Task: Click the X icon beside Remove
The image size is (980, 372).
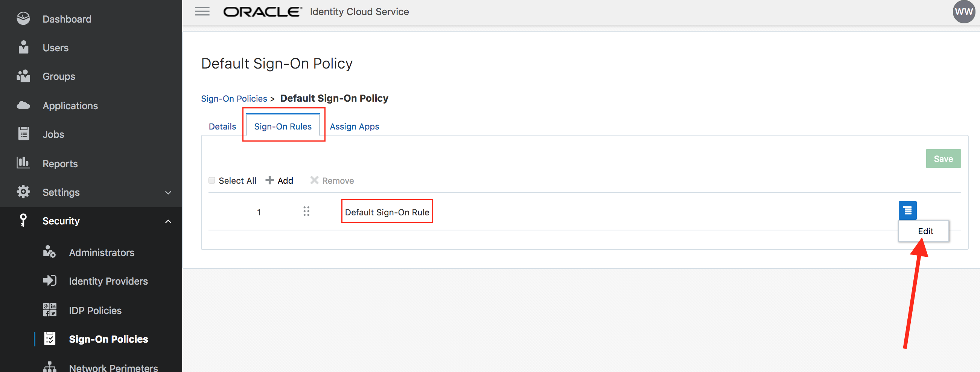Action: click(x=314, y=180)
